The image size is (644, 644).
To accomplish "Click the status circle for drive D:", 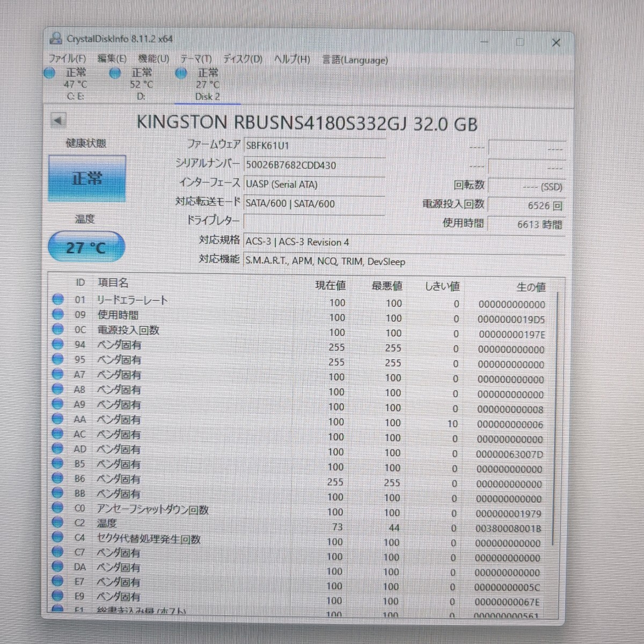I will pyautogui.click(x=115, y=74).
